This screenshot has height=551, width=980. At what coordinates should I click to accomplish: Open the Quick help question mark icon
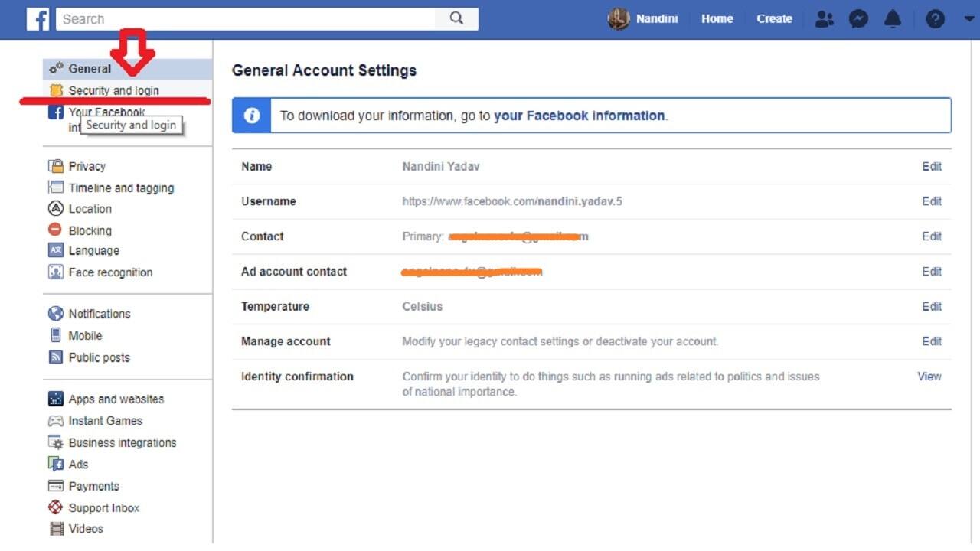pos(935,19)
